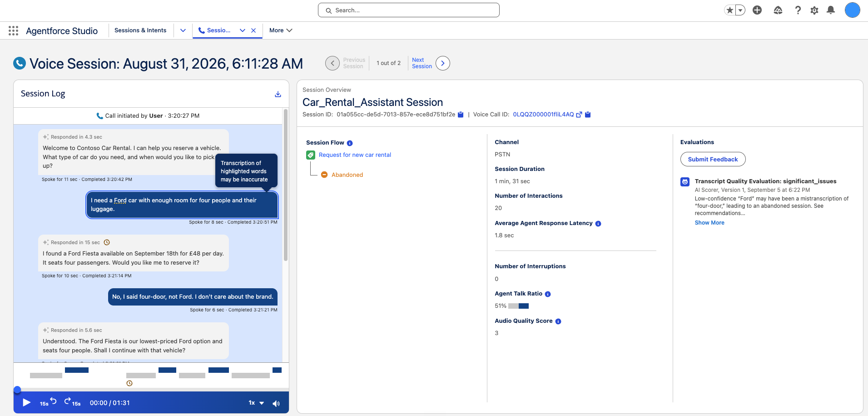Show Audio Quality Score info tooltip
The height and width of the screenshot is (416, 868).
point(558,321)
